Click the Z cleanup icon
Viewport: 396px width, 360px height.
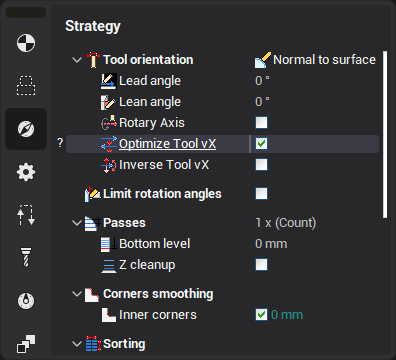click(109, 266)
